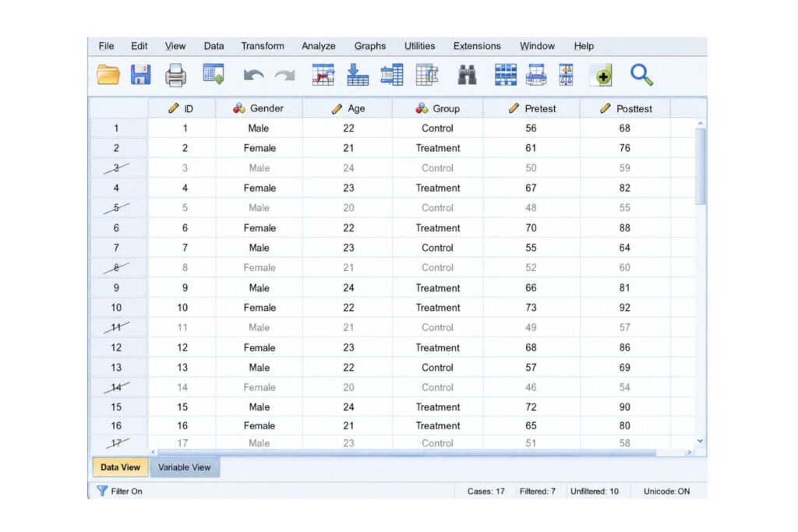The image size is (798, 532).
Task: Select the Age column header
Action: [348, 108]
